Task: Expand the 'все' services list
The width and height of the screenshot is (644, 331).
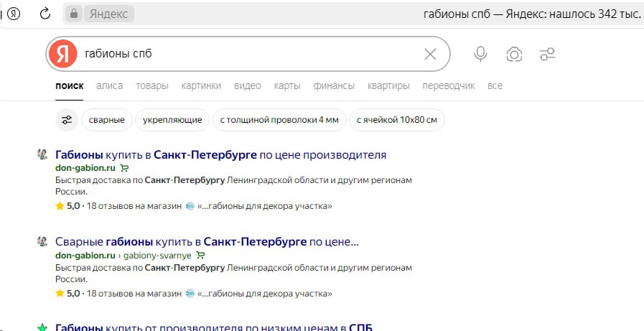Action: [495, 85]
